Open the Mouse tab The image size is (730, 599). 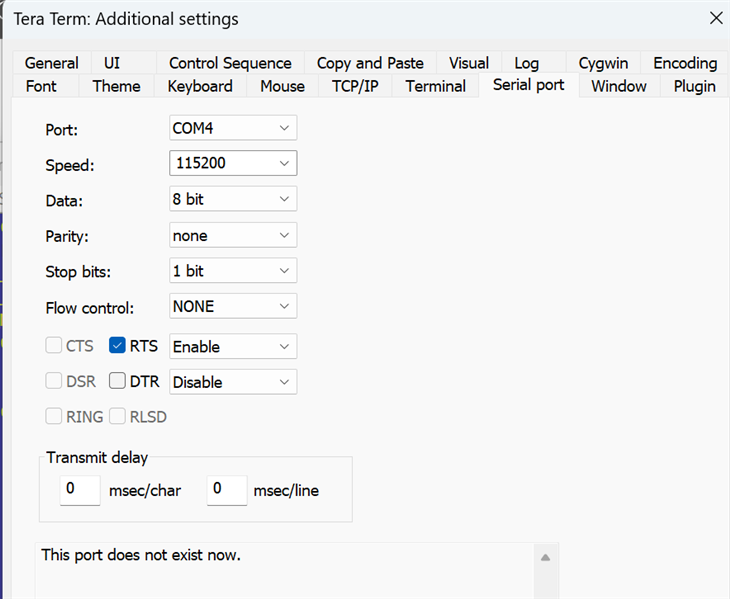pos(283,86)
